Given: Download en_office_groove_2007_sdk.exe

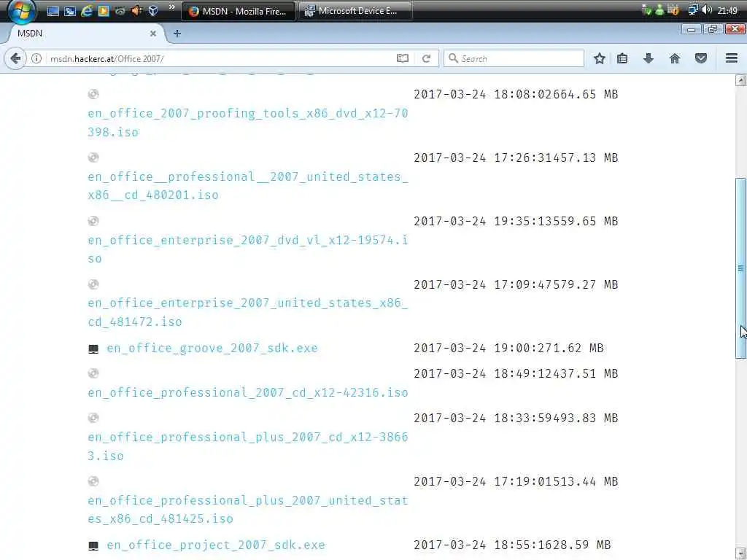Looking at the screenshot, I should point(212,349).
